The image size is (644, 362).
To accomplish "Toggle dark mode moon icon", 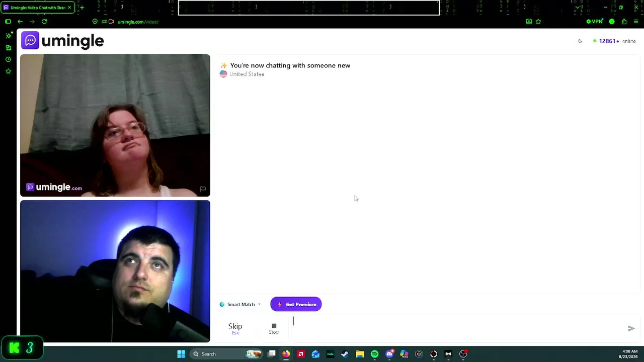I will 580,41.
